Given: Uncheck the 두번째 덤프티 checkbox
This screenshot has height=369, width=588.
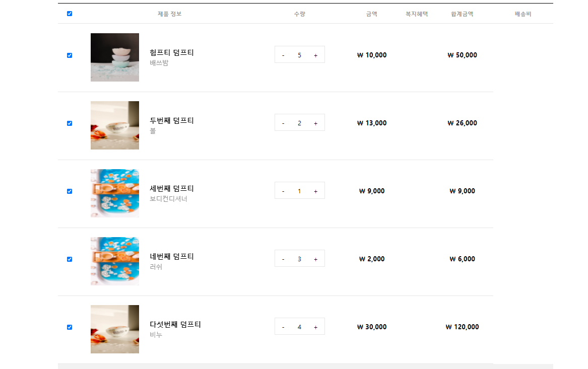Looking at the screenshot, I should pos(70,123).
